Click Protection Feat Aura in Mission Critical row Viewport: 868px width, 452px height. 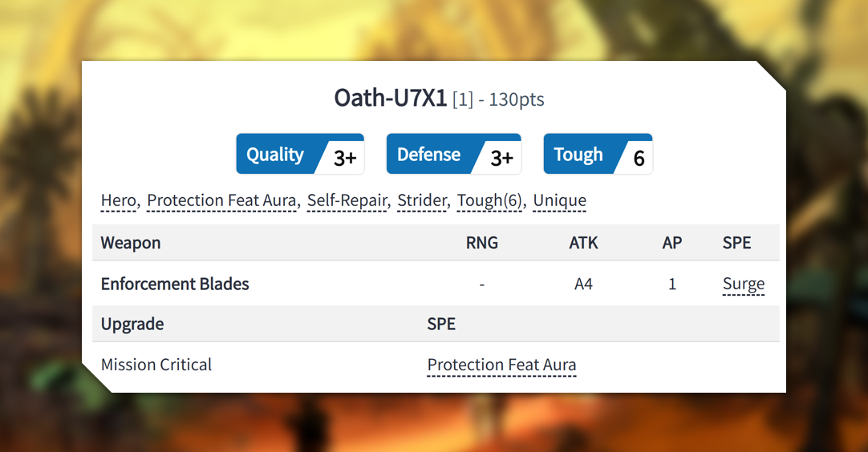pos(501,365)
